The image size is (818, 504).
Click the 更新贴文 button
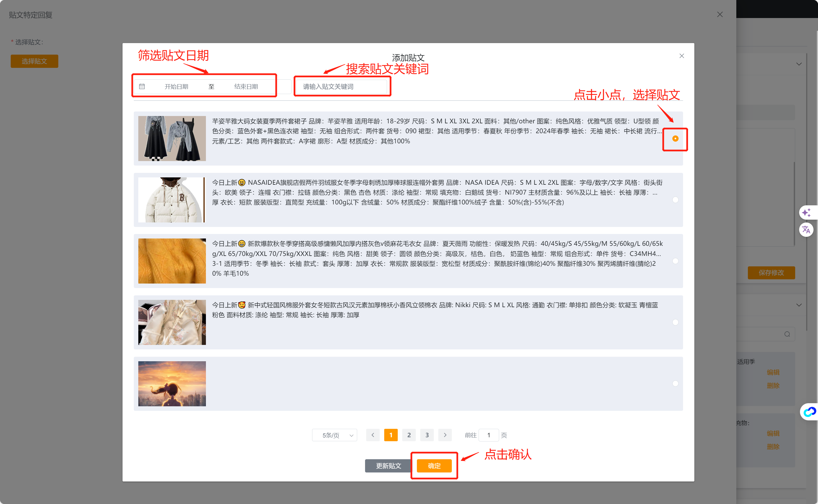tap(388, 466)
